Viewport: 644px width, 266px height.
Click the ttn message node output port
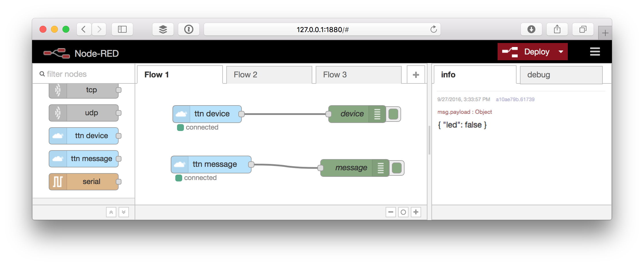(251, 165)
